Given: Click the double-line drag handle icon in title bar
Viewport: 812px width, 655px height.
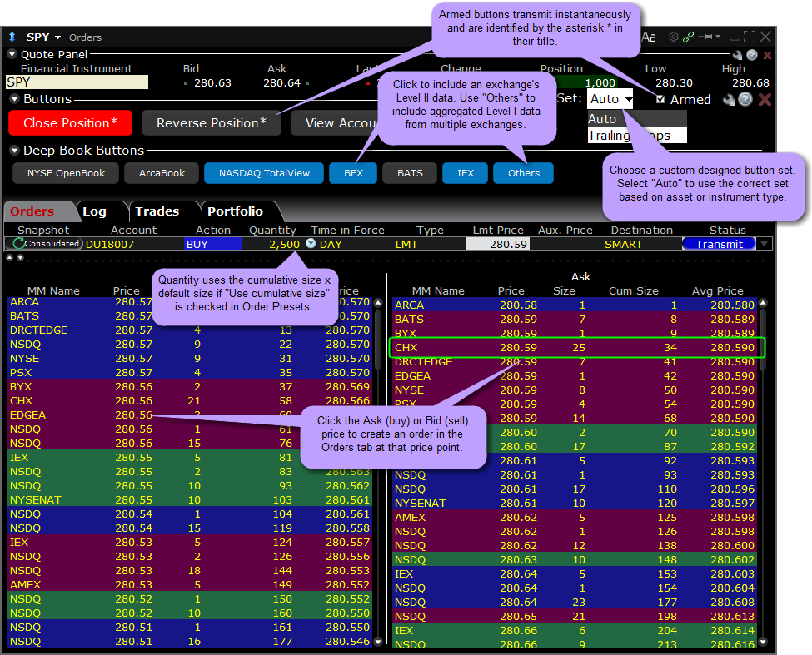Looking at the screenshot, I should click(735, 37).
